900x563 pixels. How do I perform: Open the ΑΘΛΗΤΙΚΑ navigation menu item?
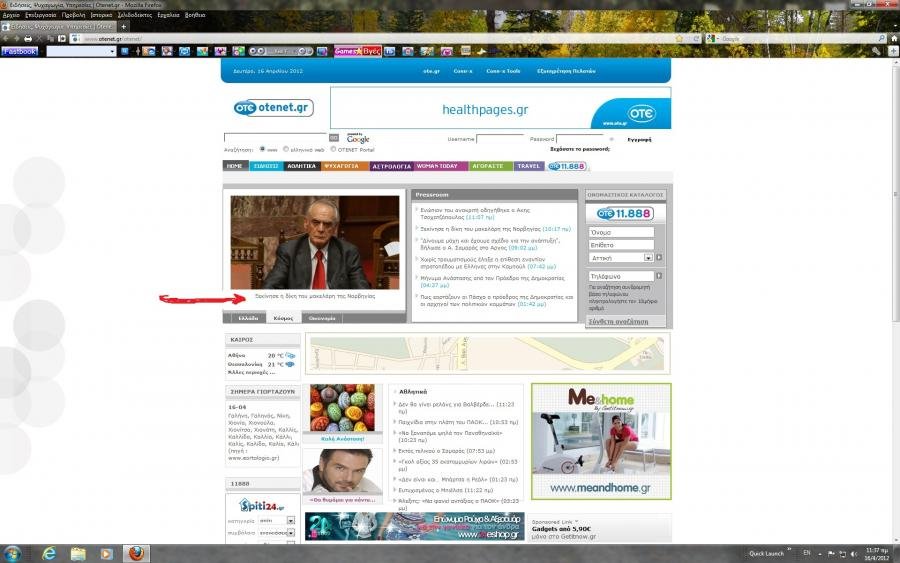point(301,166)
